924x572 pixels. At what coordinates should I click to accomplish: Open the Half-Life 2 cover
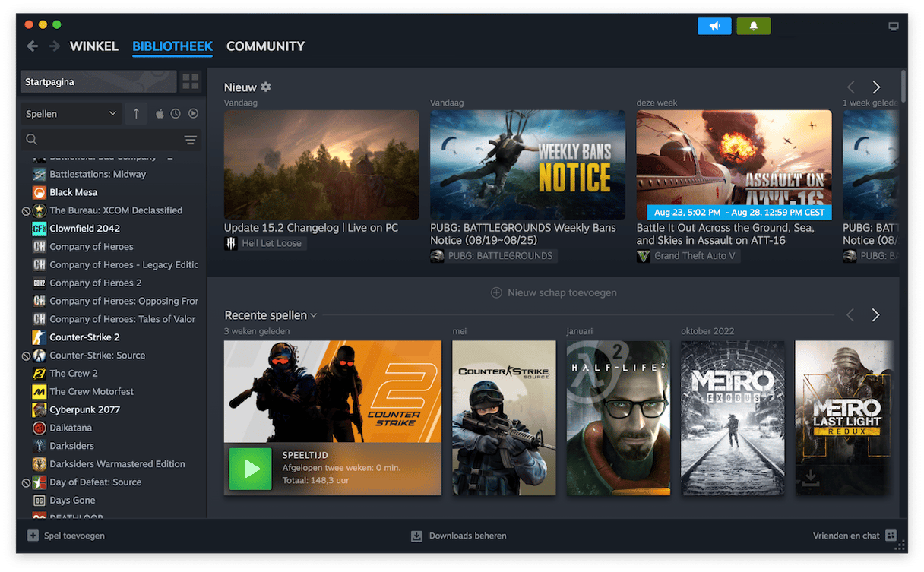click(619, 418)
